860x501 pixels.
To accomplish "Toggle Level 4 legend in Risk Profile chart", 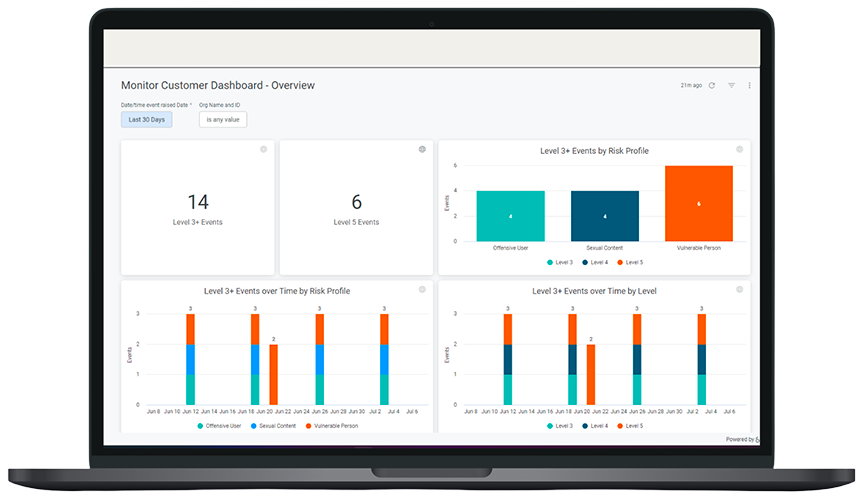I will pos(594,262).
